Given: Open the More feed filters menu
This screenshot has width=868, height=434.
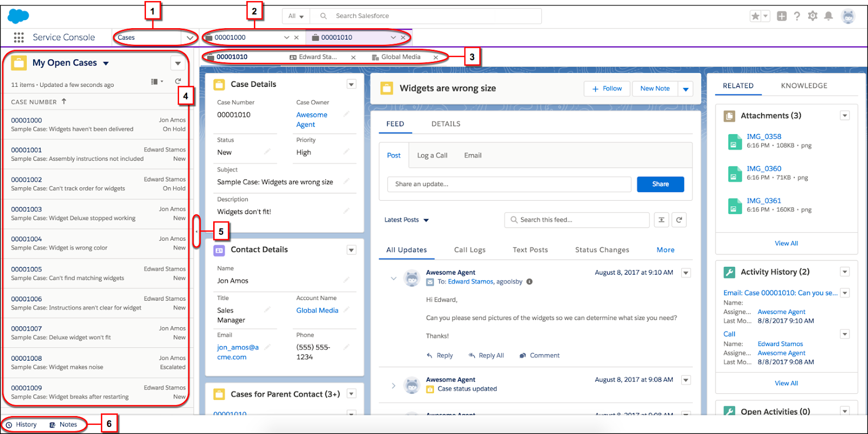Looking at the screenshot, I should point(666,250).
